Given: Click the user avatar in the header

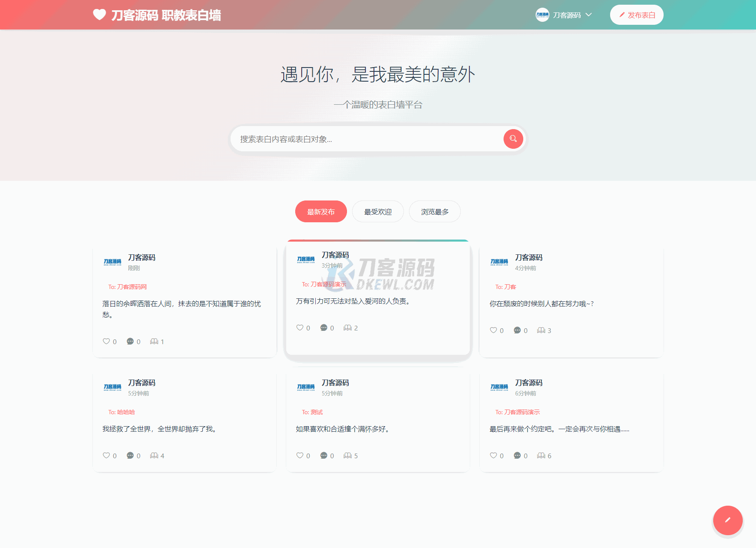Looking at the screenshot, I should 542,15.
